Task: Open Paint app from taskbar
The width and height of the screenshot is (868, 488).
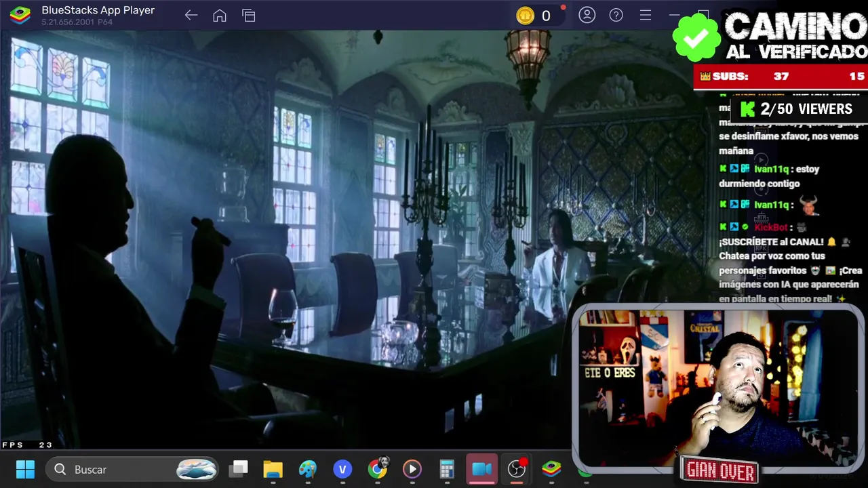Action: click(x=307, y=469)
